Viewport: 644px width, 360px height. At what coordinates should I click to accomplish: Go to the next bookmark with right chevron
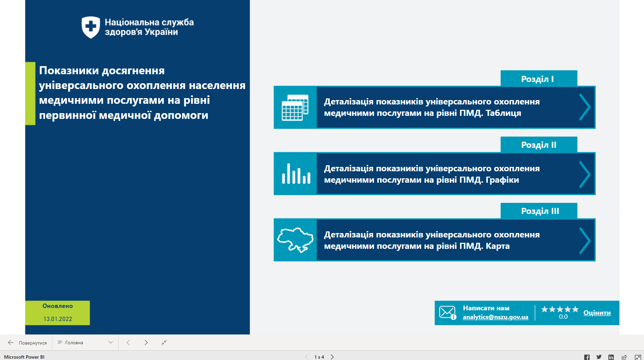tap(146, 343)
